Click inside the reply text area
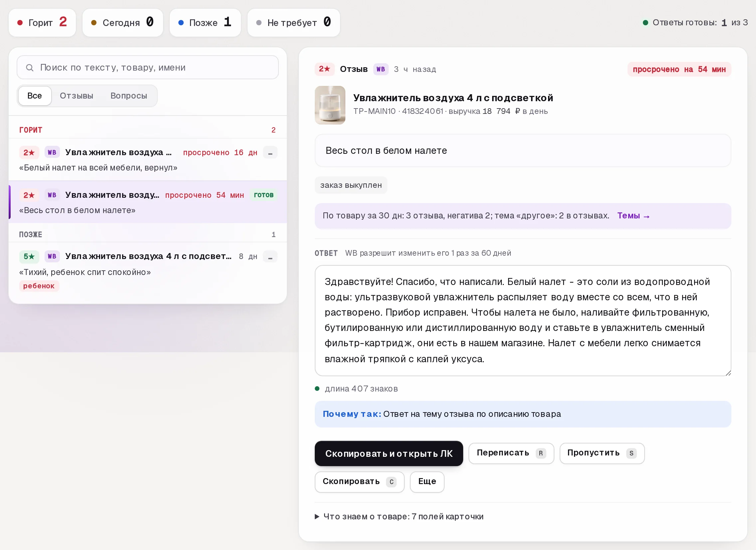 pyautogui.click(x=523, y=321)
